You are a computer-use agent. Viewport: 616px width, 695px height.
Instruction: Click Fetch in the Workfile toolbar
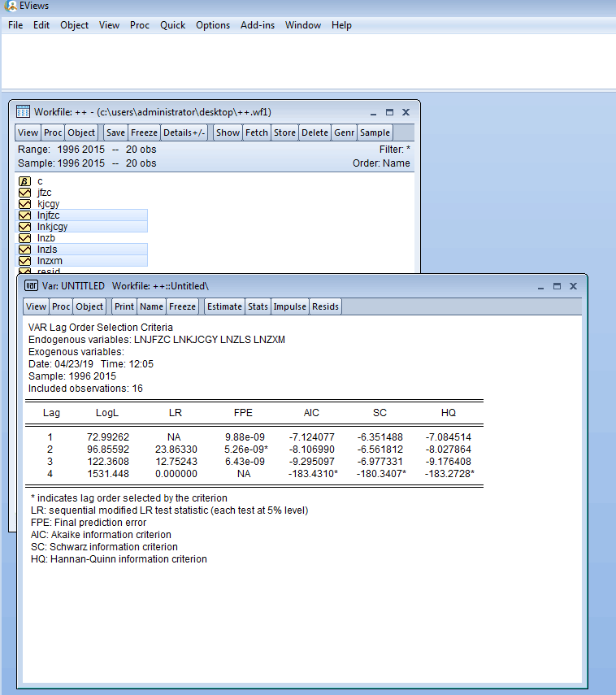[x=257, y=132]
